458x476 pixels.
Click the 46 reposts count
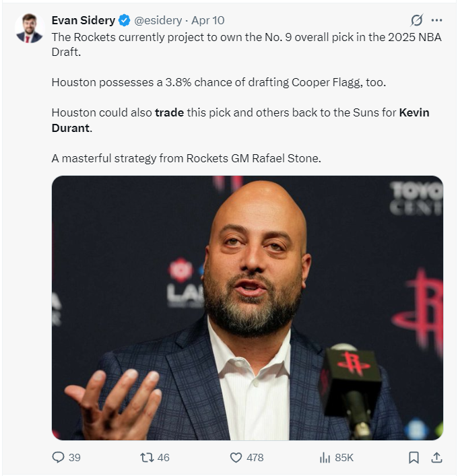(163, 457)
